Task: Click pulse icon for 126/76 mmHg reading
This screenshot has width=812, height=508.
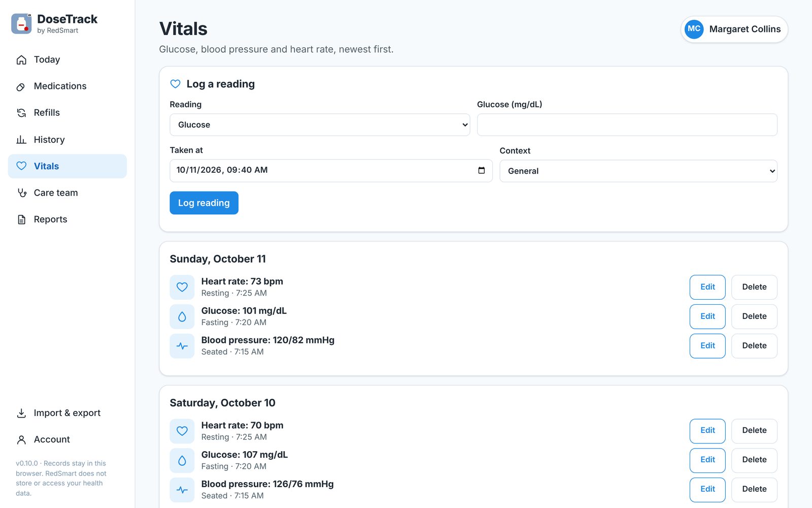Action: click(182, 490)
